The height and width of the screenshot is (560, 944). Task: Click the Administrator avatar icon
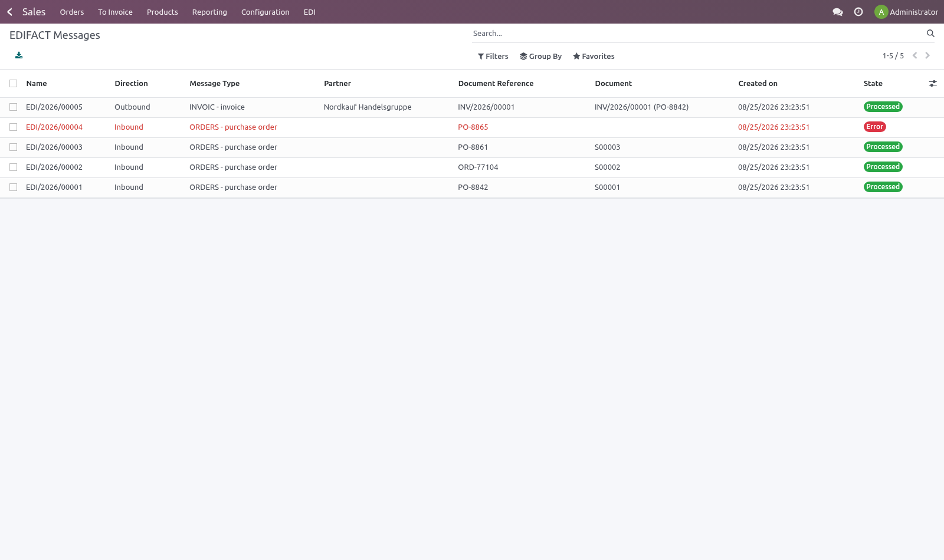point(881,12)
